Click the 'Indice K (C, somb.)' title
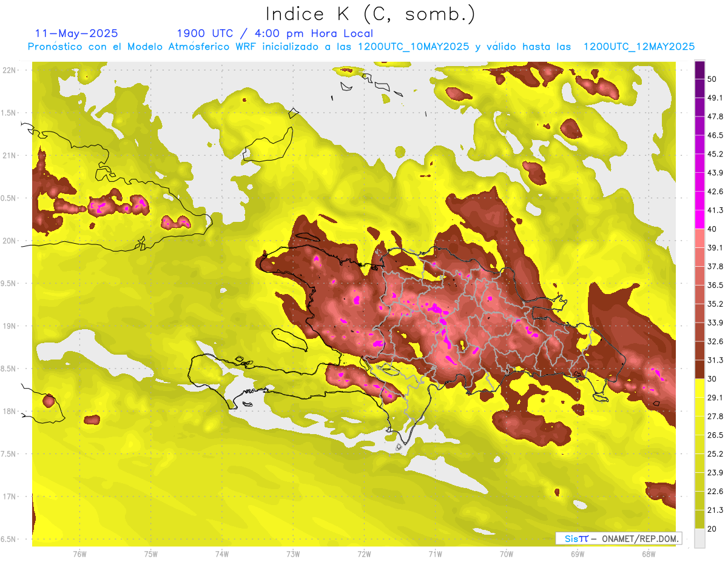 371,14
